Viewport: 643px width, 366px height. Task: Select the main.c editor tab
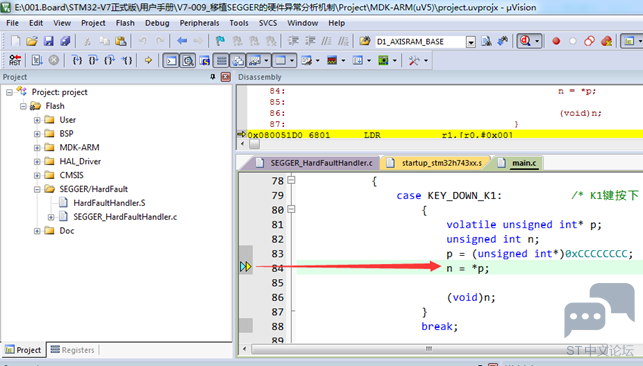click(x=519, y=163)
